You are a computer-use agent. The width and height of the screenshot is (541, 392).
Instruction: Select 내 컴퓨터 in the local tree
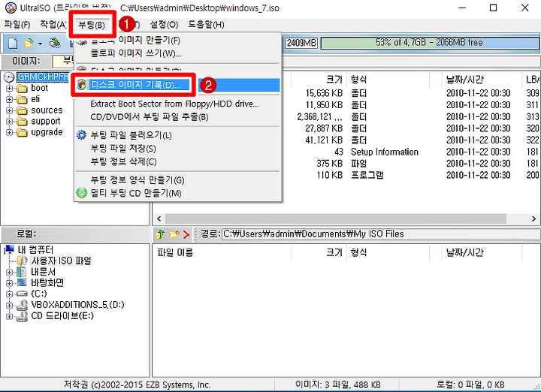point(35,249)
